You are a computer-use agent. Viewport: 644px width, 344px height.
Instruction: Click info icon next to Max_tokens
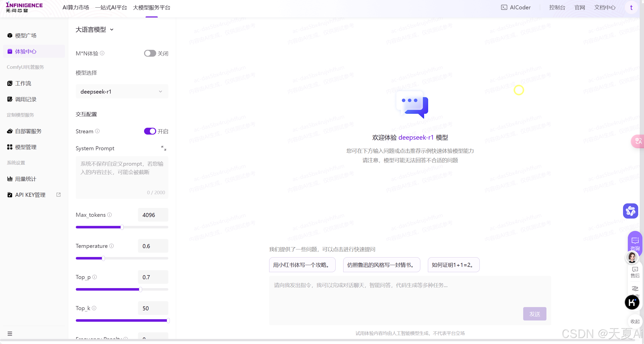tap(109, 214)
